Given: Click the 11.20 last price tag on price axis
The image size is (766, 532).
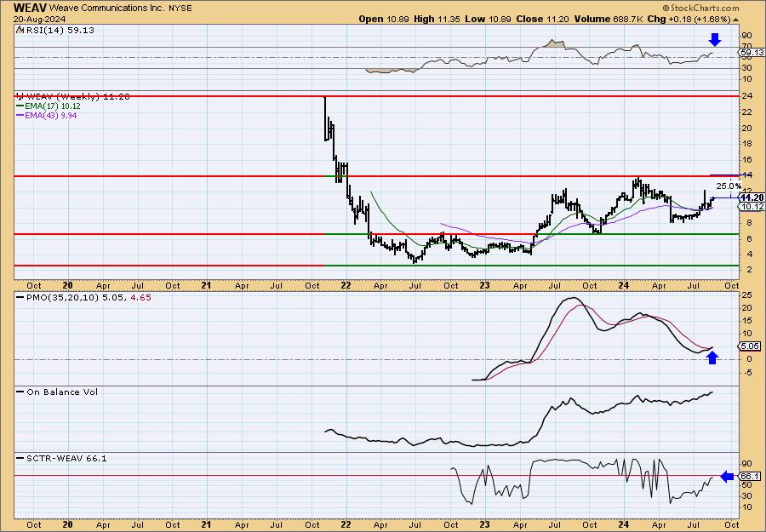Looking at the screenshot, I should click(752, 197).
